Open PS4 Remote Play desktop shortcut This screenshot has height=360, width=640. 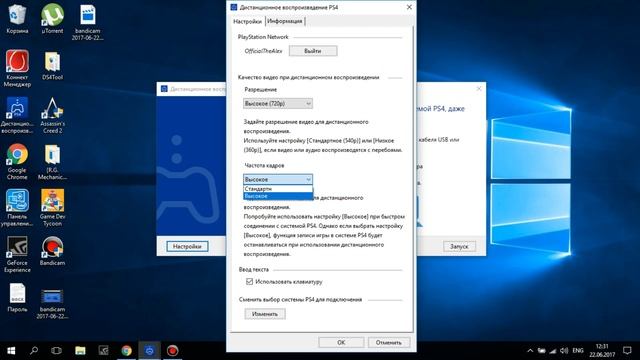(17, 115)
